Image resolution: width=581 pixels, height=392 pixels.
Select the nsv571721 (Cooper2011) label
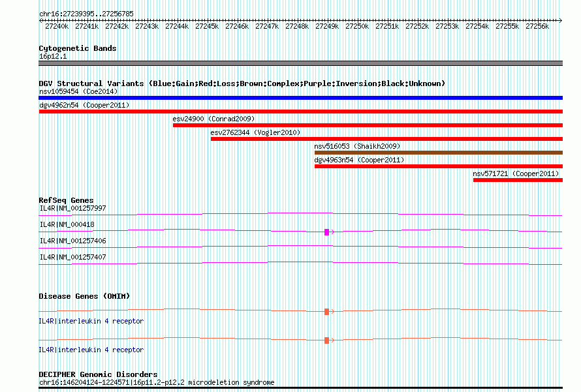click(x=516, y=173)
